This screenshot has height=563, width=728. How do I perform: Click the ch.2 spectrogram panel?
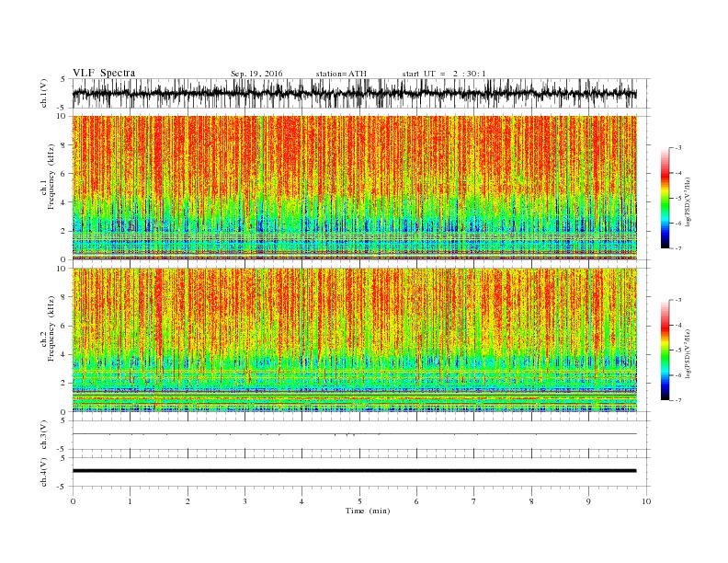pos(355,340)
